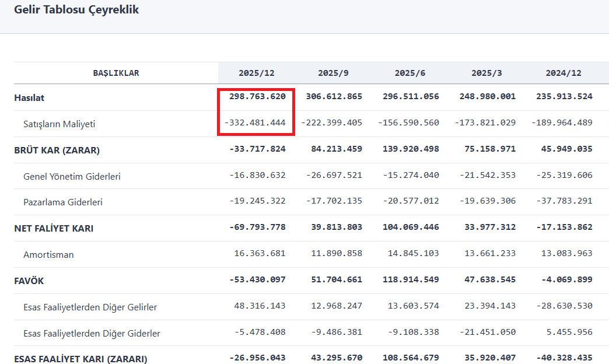Click operating profit value -26.956.043

[x=257, y=358]
